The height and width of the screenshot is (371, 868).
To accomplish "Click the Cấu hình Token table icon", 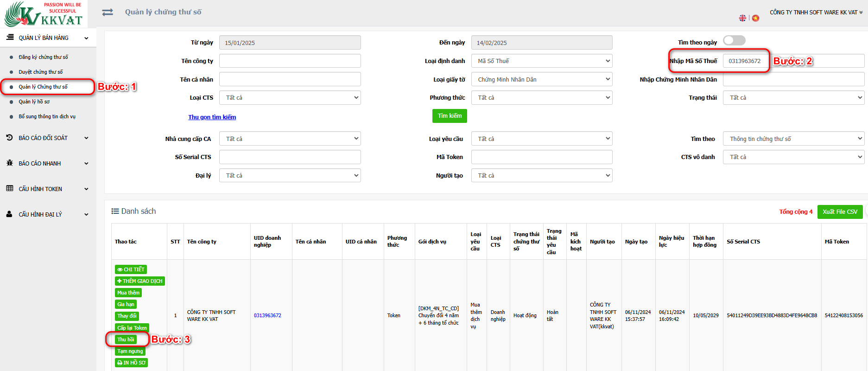I will coord(9,189).
